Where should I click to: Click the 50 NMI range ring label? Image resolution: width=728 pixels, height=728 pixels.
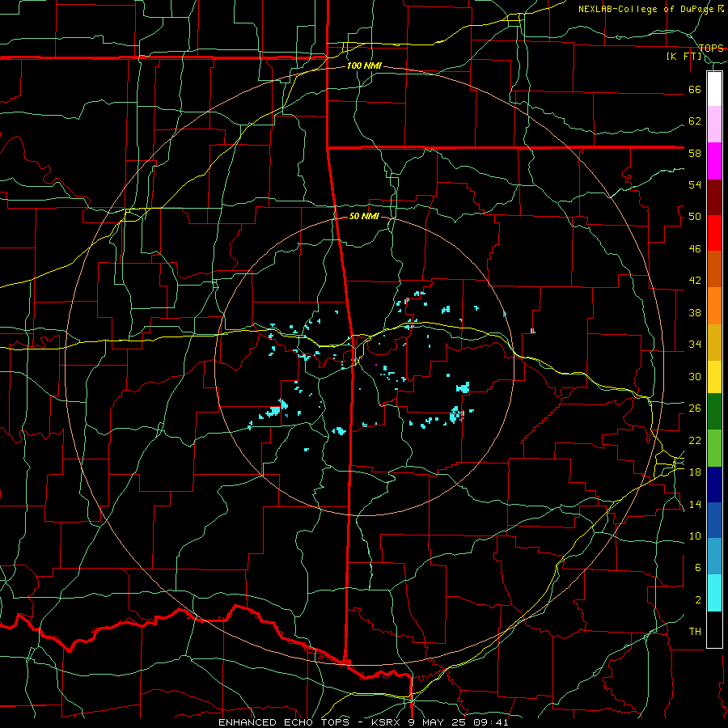364,216
